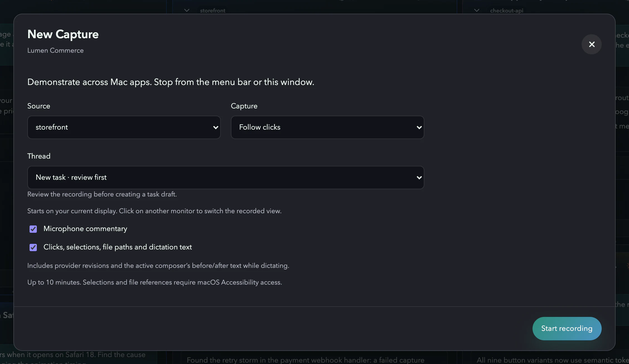The image size is (629, 364).
Task: Open the Thread dropdown showing New task
Action: pyautogui.click(x=226, y=178)
